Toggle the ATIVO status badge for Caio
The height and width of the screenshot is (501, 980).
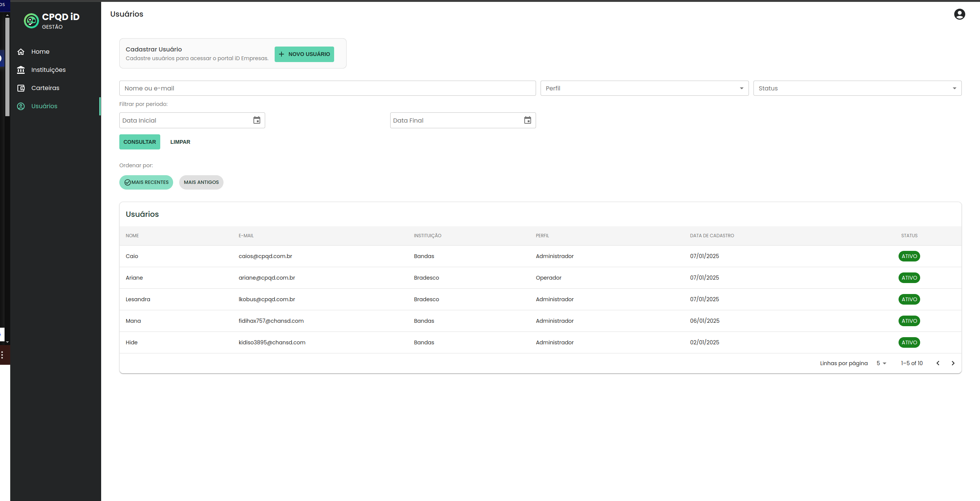[x=909, y=257]
